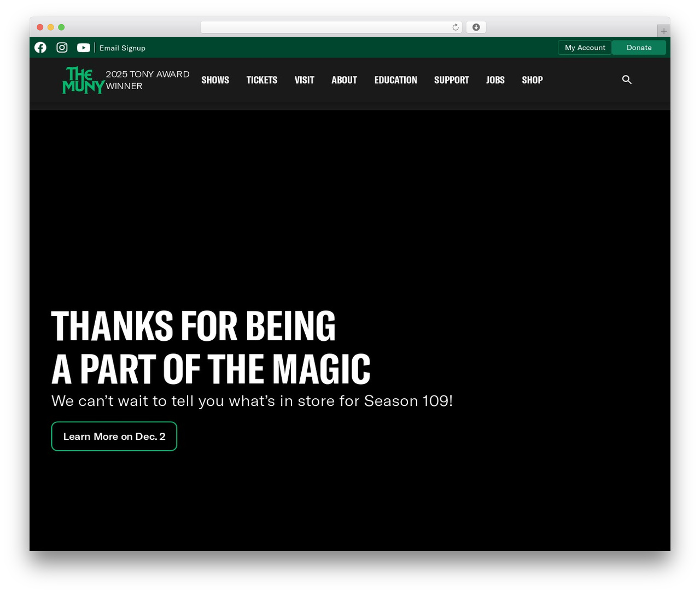Image resolution: width=700 pixels, height=593 pixels.
Task: Reload the page with the refresh icon
Action: pyautogui.click(x=456, y=27)
